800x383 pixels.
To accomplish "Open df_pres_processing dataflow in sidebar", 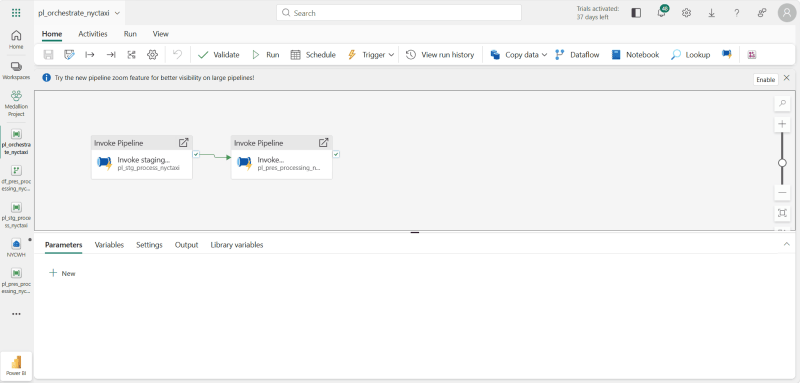I will point(16,178).
